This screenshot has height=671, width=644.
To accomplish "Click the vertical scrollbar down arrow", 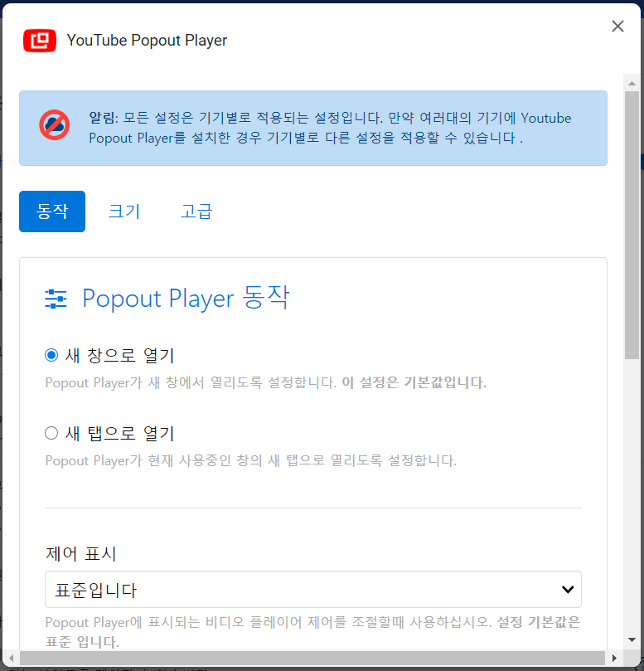I will coord(632,639).
